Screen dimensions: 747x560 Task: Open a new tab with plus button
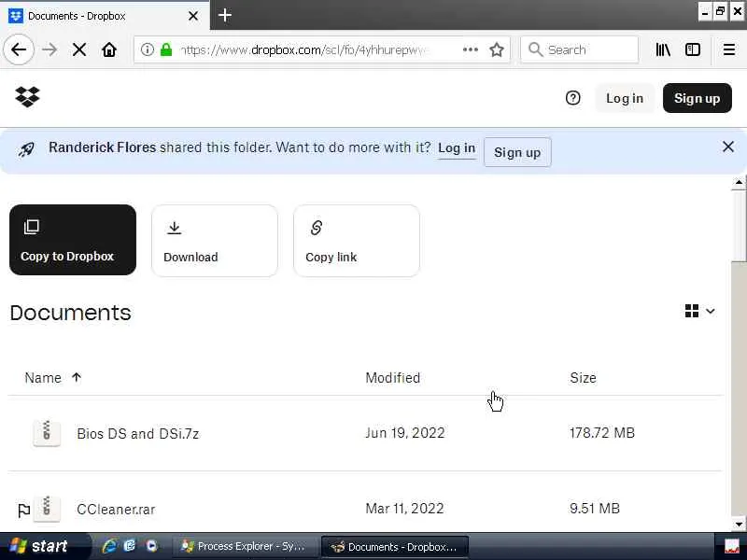225,15
